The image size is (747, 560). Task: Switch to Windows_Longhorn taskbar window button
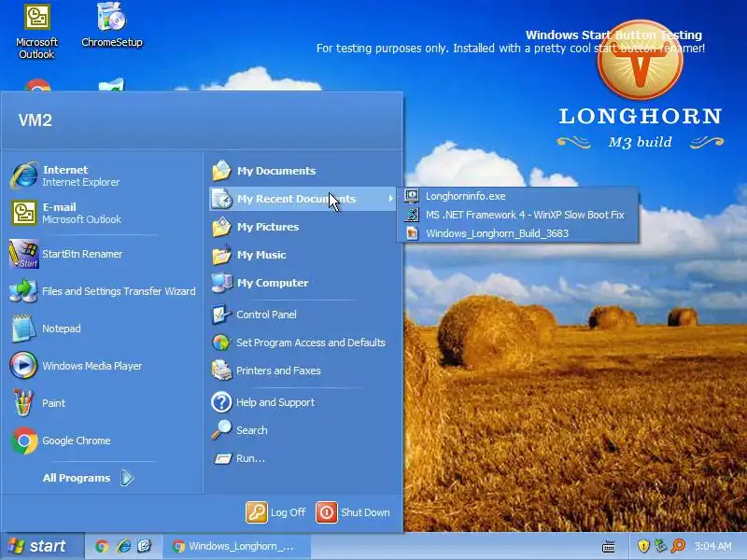237,546
